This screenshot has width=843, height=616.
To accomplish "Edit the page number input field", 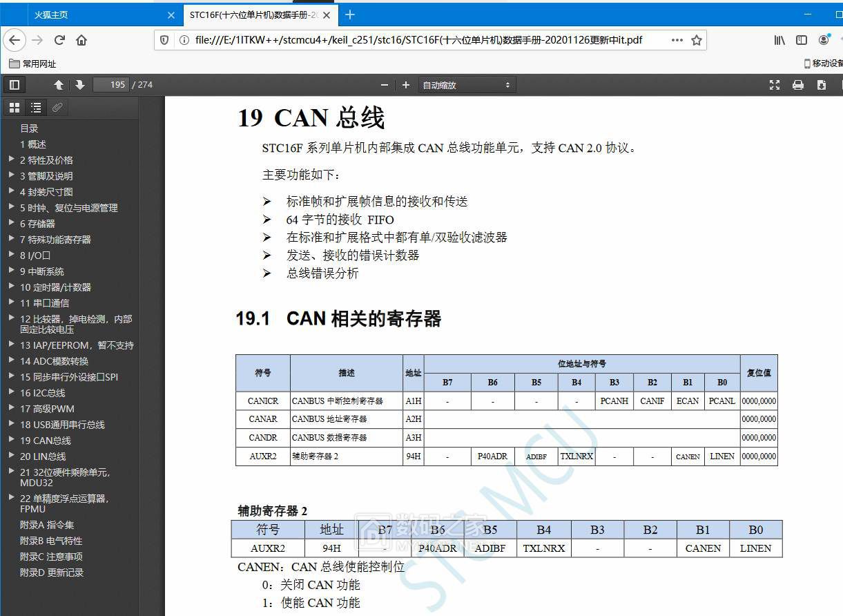I will [110, 84].
